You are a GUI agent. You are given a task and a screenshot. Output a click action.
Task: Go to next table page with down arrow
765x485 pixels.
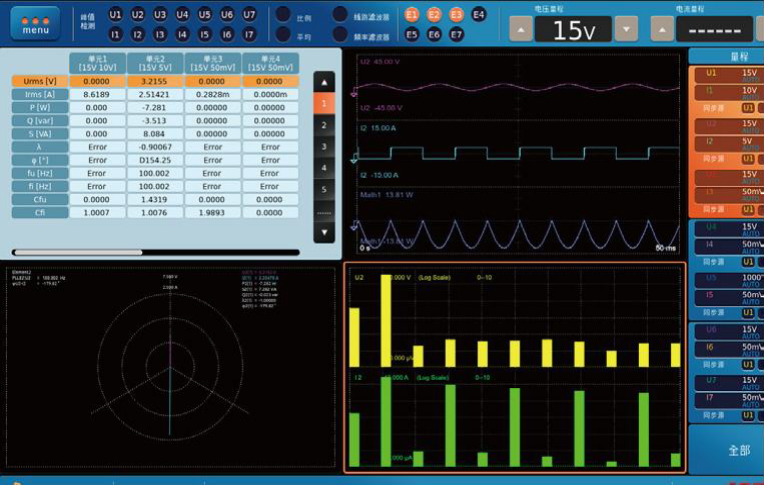click(x=324, y=232)
